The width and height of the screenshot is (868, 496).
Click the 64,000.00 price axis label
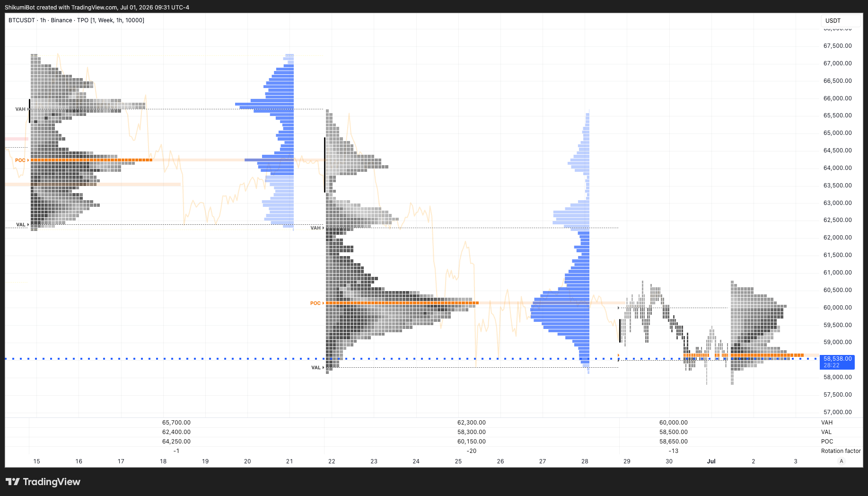click(x=837, y=168)
